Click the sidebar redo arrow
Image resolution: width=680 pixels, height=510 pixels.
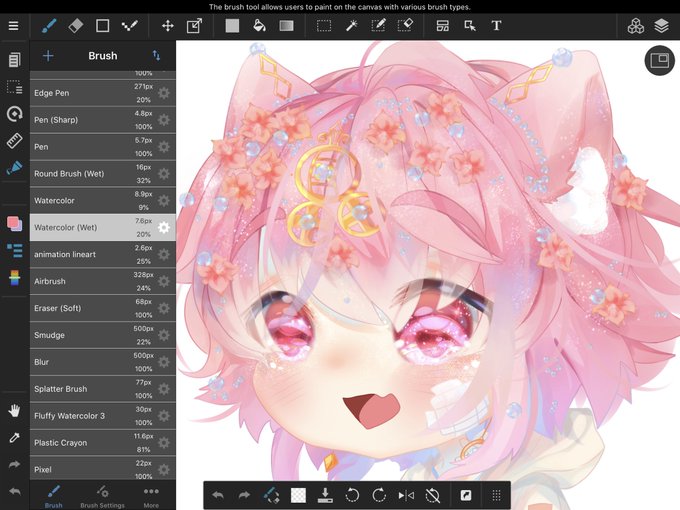coord(14,464)
